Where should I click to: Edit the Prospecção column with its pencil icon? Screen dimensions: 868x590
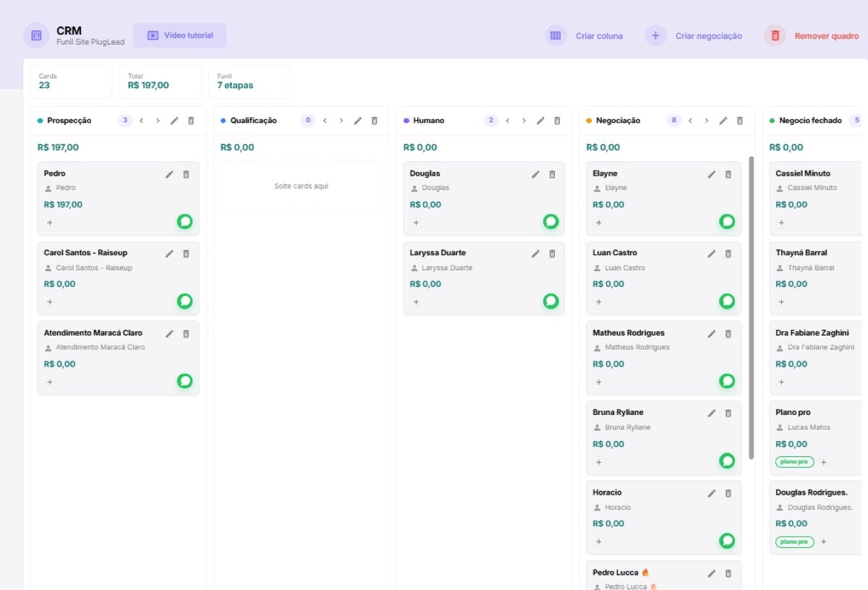[x=174, y=121]
